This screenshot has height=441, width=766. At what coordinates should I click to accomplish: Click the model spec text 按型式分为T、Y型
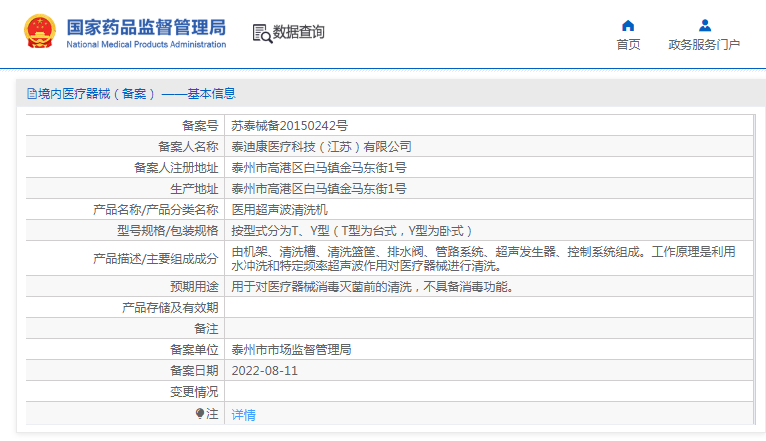[x=352, y=231]
